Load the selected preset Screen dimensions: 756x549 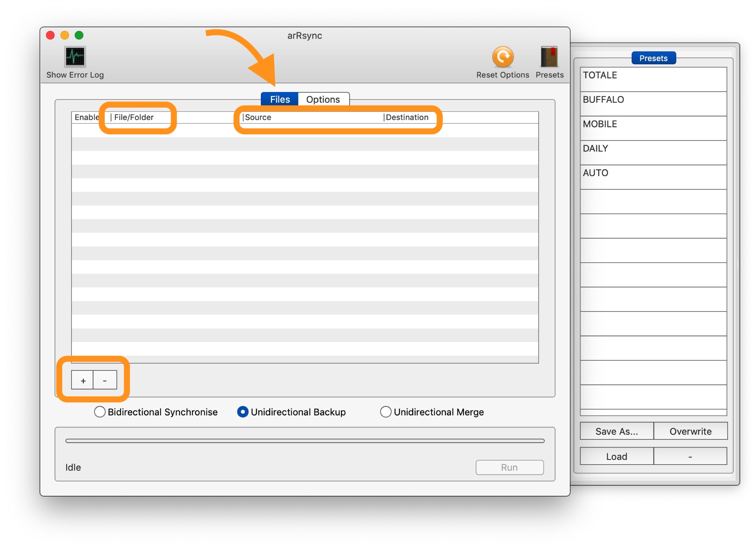coord(616,456)
